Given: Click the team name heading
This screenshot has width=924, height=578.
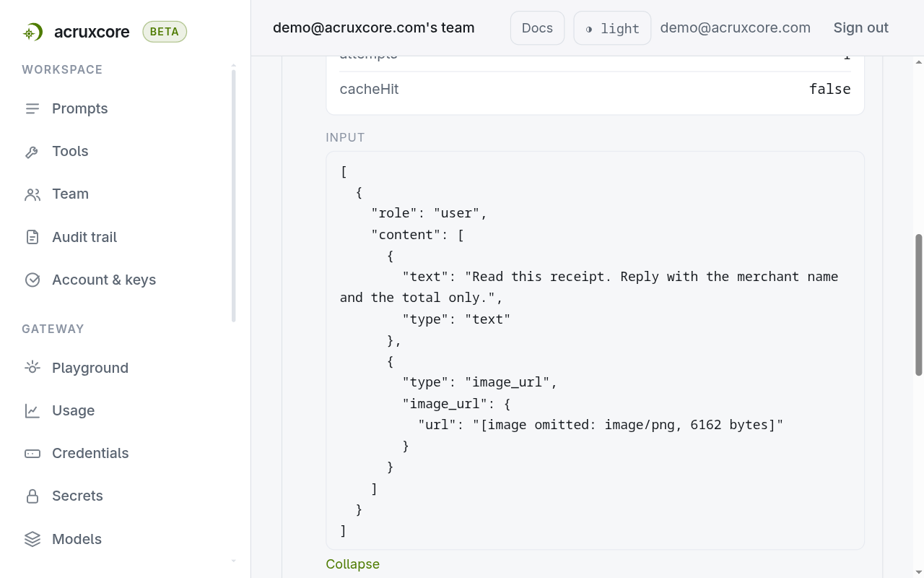Looking at the screenshot, I should [374, 28].
